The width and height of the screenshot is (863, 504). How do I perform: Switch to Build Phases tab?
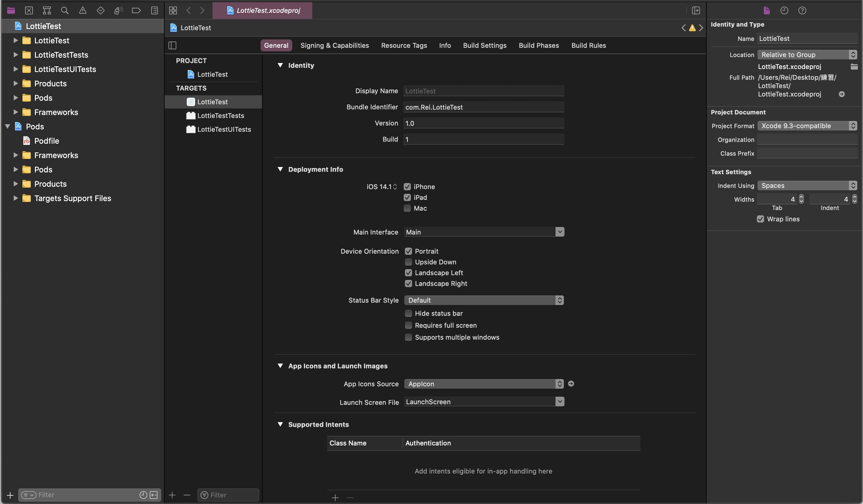539,45
